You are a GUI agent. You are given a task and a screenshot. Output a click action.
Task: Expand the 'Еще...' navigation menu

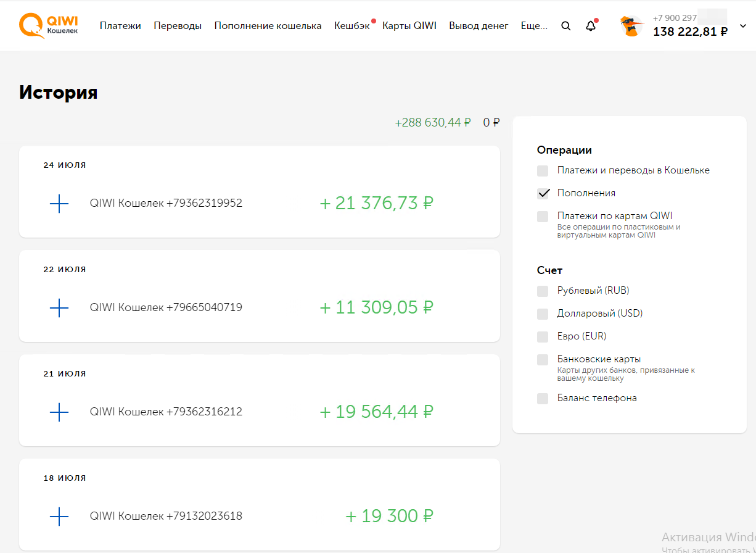point(534,26)
